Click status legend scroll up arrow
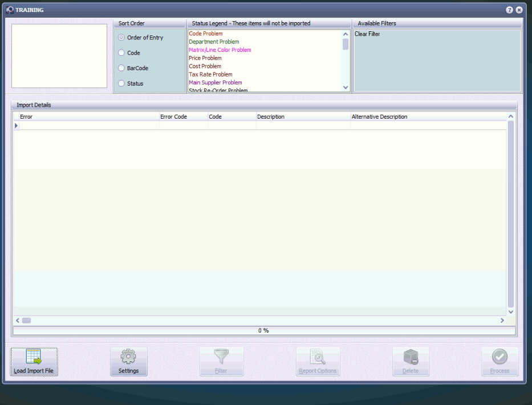This screenshot has height=405, width=532. point(346,34)
